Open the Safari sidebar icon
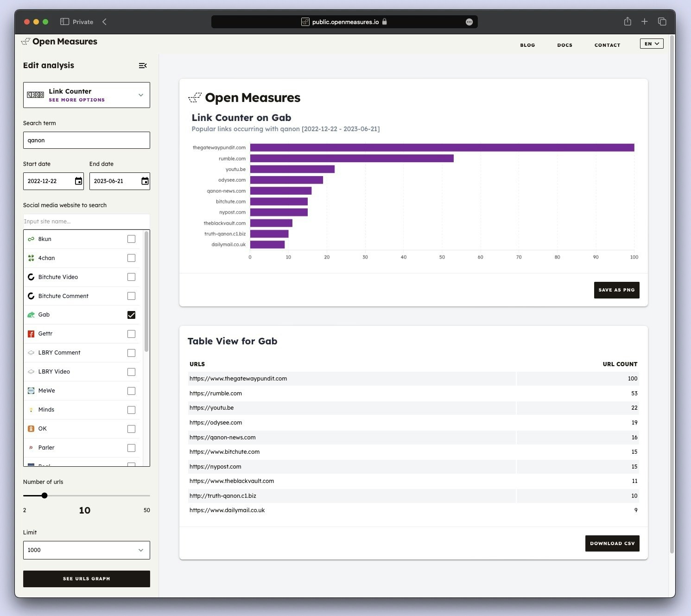The height and width of the screenshot is (616, 691). coord(64,22)
